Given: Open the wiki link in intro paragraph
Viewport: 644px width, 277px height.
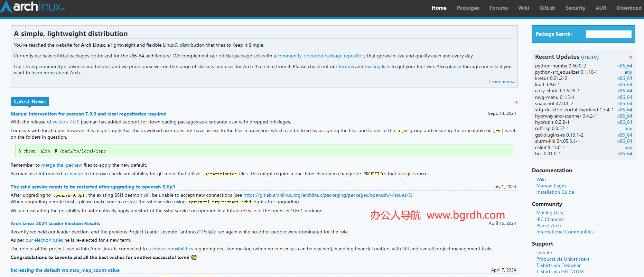Looking at the screenshot, I should pyautogui.click(x=494, y=66).
